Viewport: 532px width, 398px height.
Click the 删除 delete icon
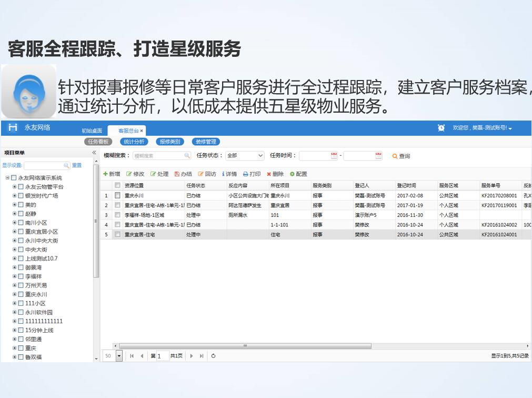[269, 174]
